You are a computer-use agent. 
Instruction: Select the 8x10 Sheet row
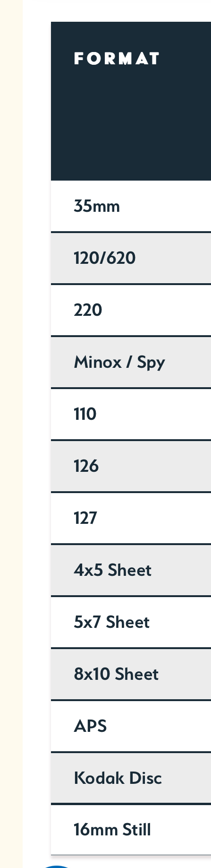click(x=131, y=674)
